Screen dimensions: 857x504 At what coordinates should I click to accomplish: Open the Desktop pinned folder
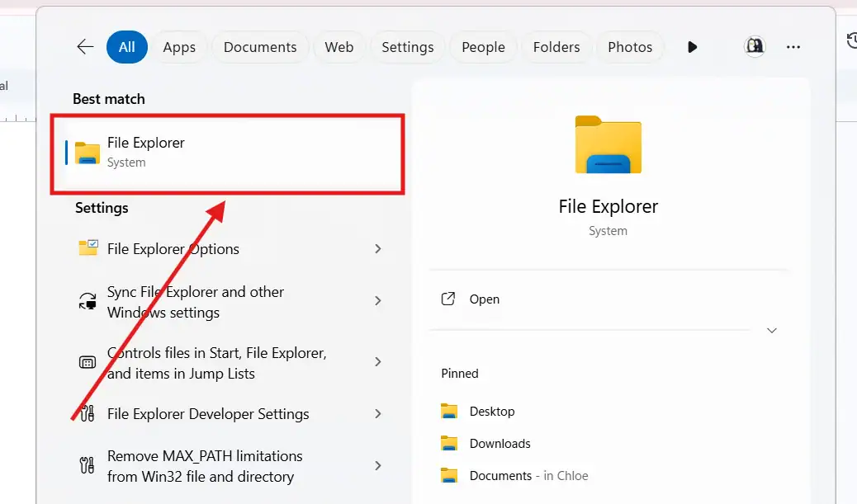click(x=493, y=411)
